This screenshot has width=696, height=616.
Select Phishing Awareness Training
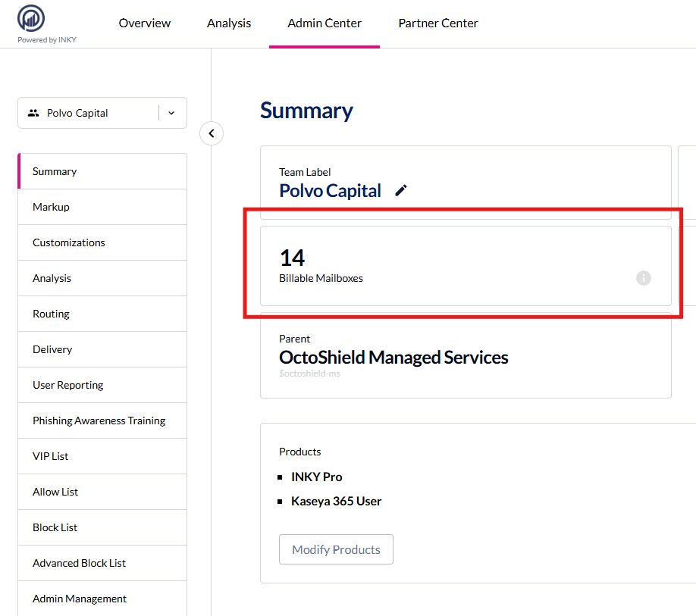click(99, 421)
